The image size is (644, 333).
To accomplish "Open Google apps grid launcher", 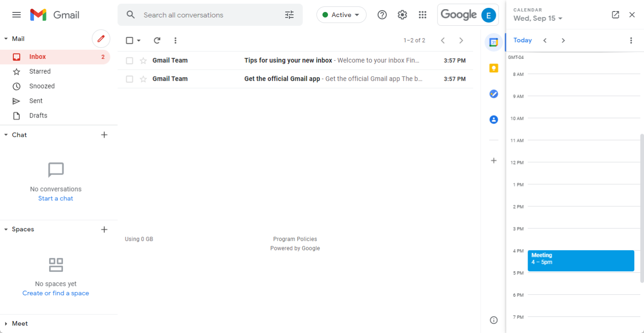I will [x=422, y=15].
